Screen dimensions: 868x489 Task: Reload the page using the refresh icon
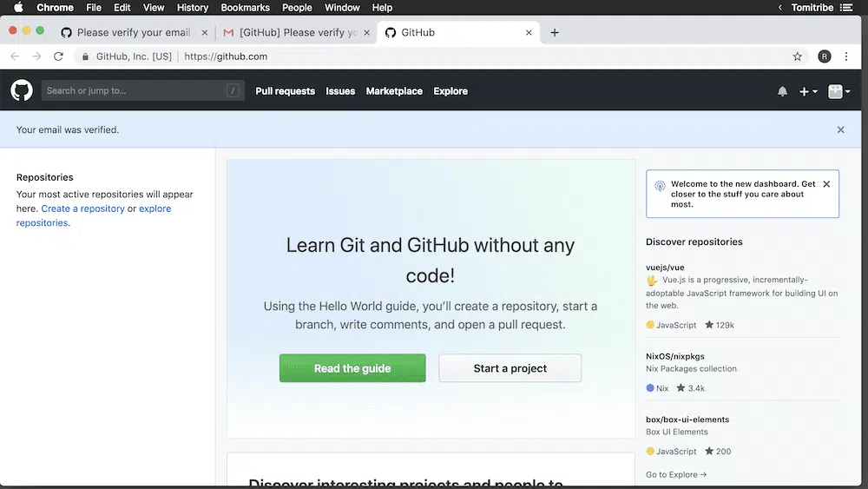[x=58, y=56]
